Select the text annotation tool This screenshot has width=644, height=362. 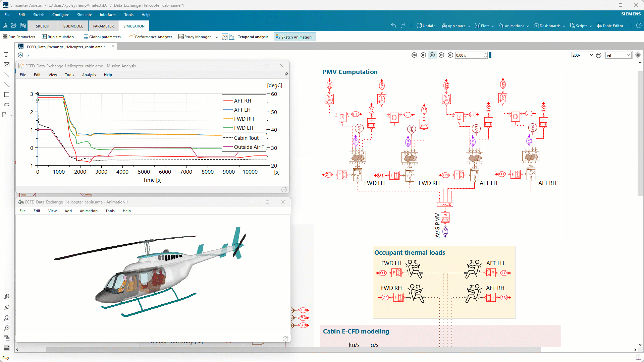6,54
